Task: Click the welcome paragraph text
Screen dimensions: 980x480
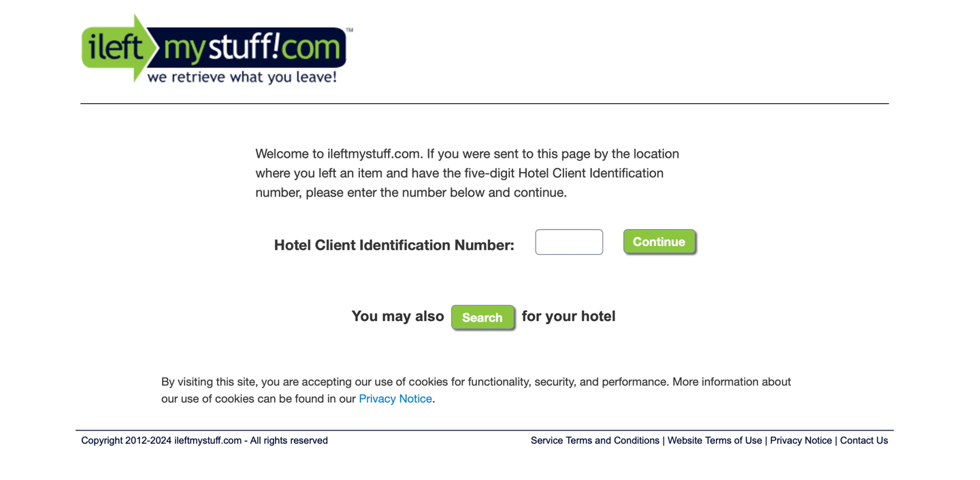Action: [466, 173]
